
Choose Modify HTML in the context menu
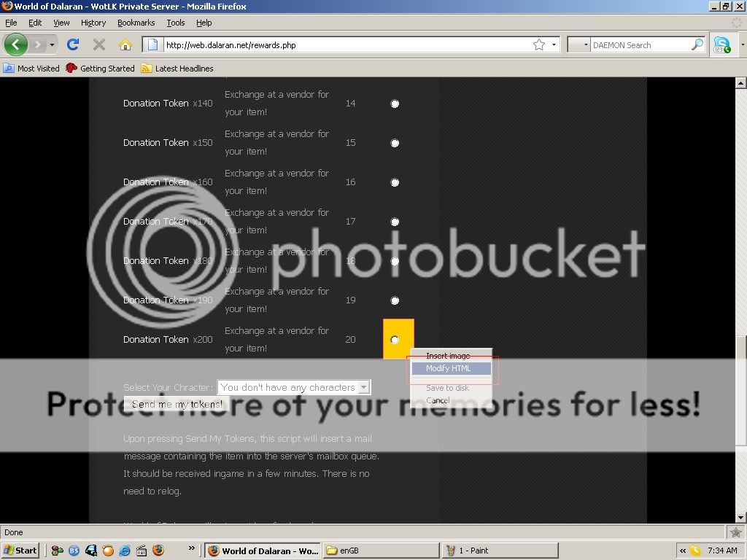(x=452, y=368)
